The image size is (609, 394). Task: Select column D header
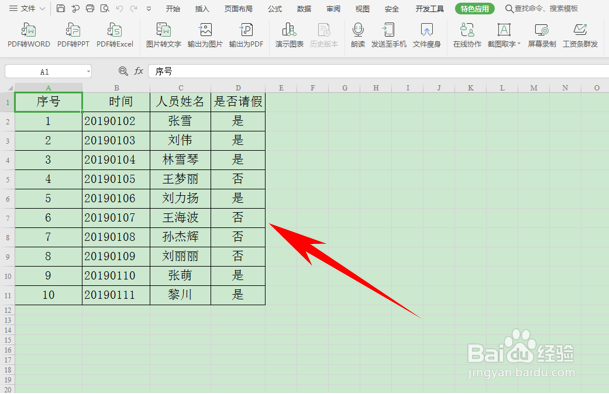238,88
